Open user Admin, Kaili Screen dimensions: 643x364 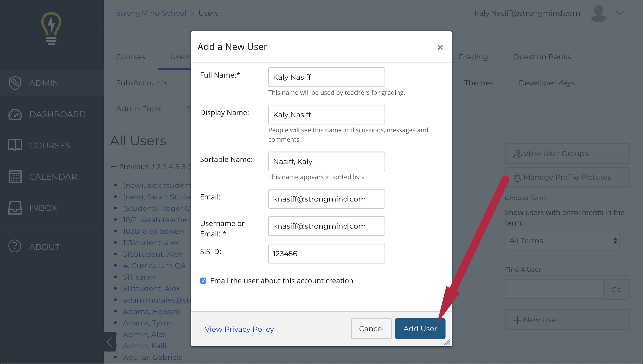(144, 346)
